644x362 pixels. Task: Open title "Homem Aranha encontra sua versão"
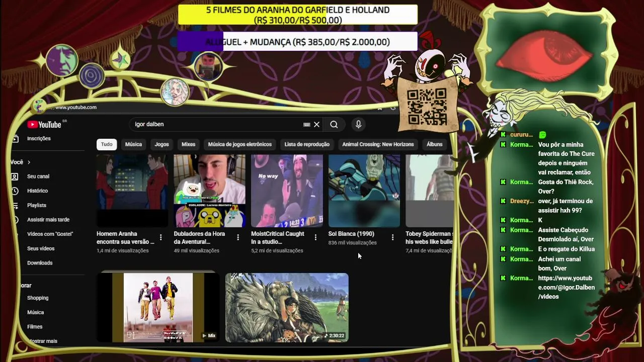tap(125, 238)
